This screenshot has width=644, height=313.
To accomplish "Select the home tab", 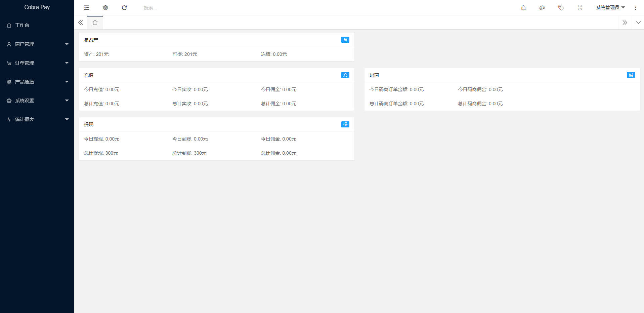I will click(95, 23).
